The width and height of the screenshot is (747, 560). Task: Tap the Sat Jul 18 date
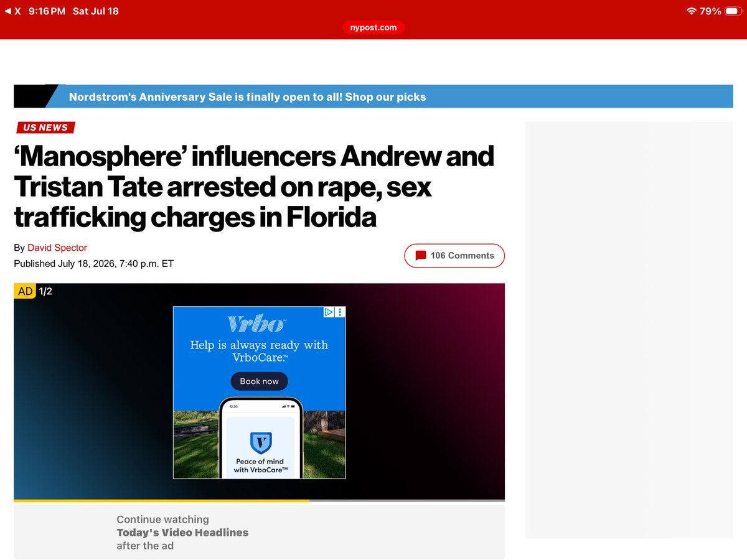click(x=95, y=11)
